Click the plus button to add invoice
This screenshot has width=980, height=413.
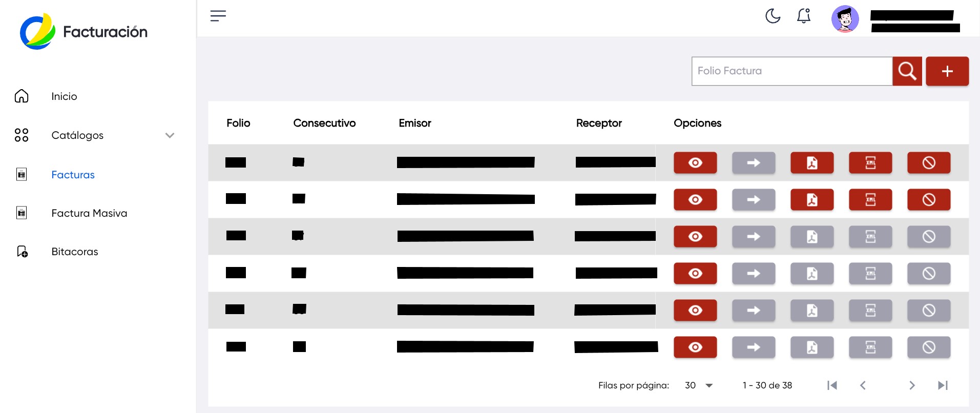[x=947, y=71]
